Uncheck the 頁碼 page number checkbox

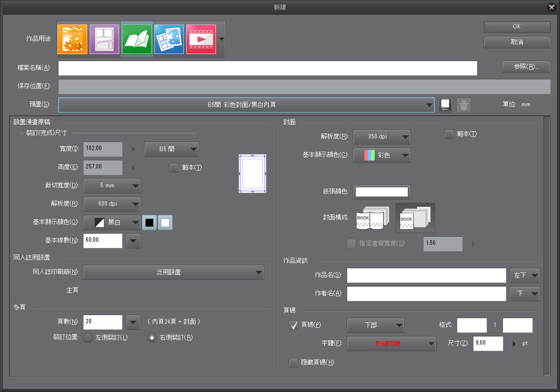(x=294, y=325)
